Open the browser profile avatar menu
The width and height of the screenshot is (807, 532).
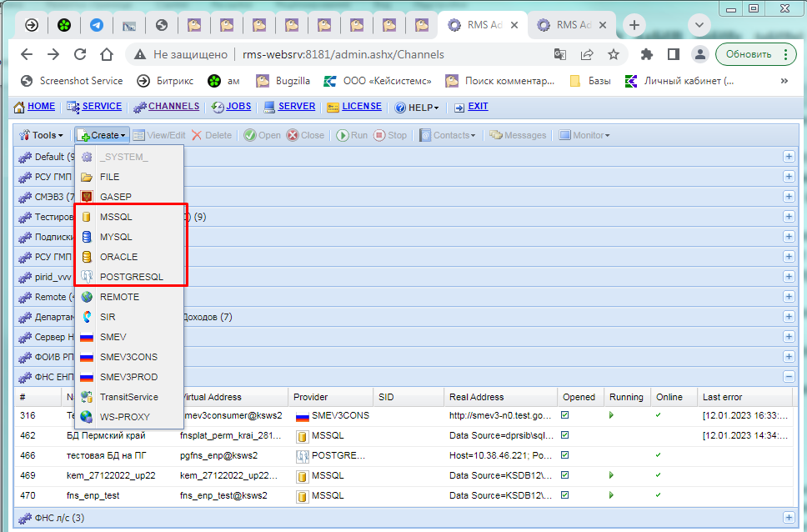coord(700,54)
